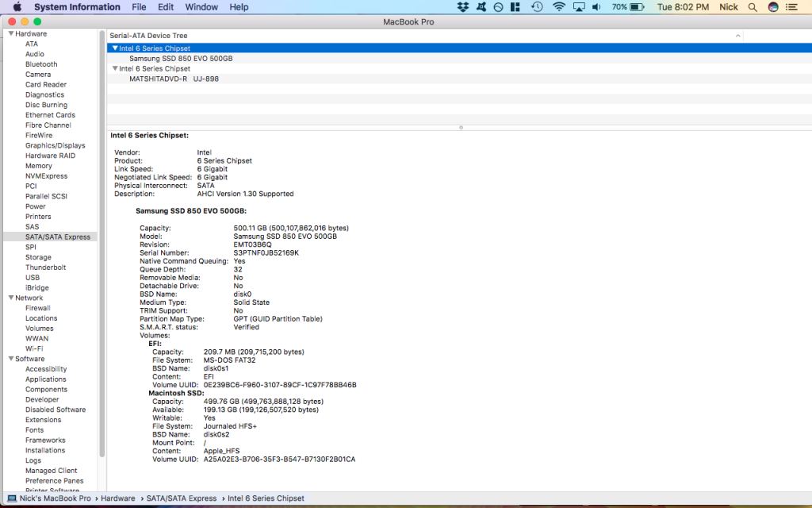Select Card Reader in the sidebar

pyautogui.click(x=46, y=84)
